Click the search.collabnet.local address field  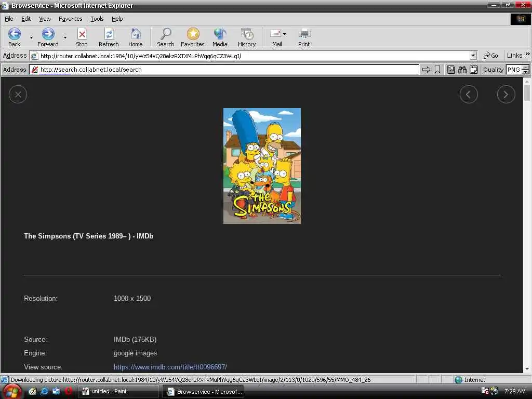click(x=224, y=70)
